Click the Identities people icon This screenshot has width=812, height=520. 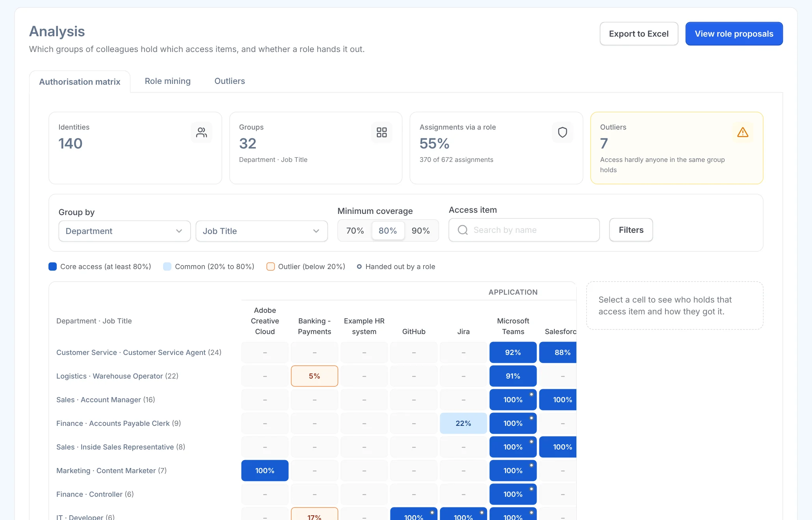[201, 132]
